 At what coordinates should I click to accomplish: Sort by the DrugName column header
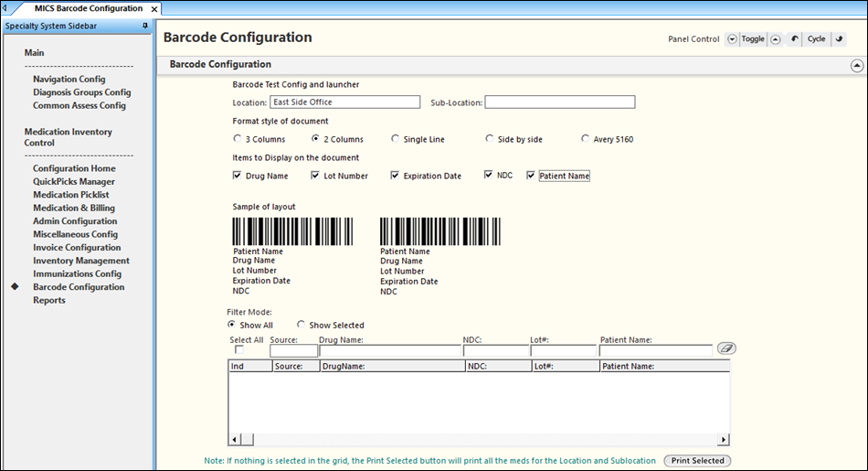pyautogui.click(x=393, y=366)
